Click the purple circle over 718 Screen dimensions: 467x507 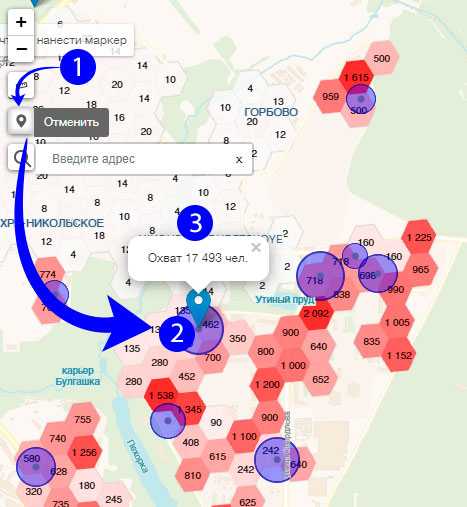(320, 275)
